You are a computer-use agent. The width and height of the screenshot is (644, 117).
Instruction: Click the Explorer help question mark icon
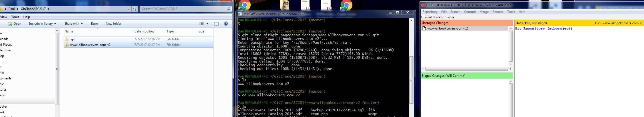coord(226,24)
